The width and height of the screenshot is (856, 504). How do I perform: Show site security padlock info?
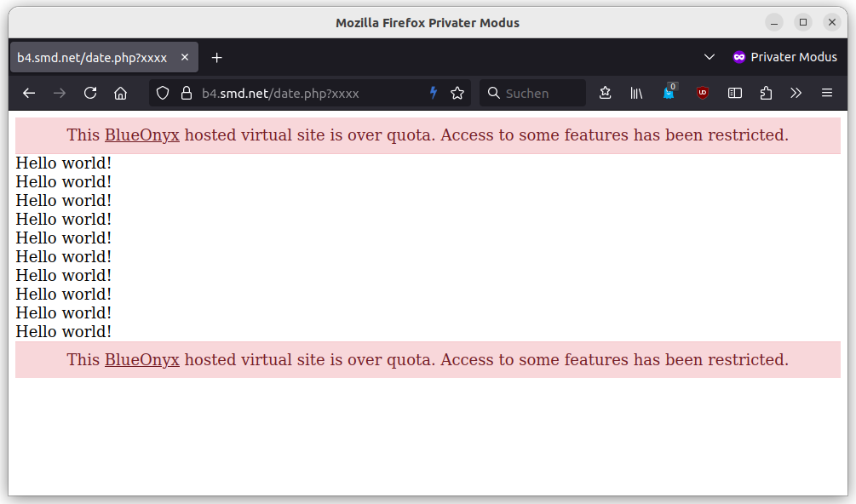pos(187,93)
